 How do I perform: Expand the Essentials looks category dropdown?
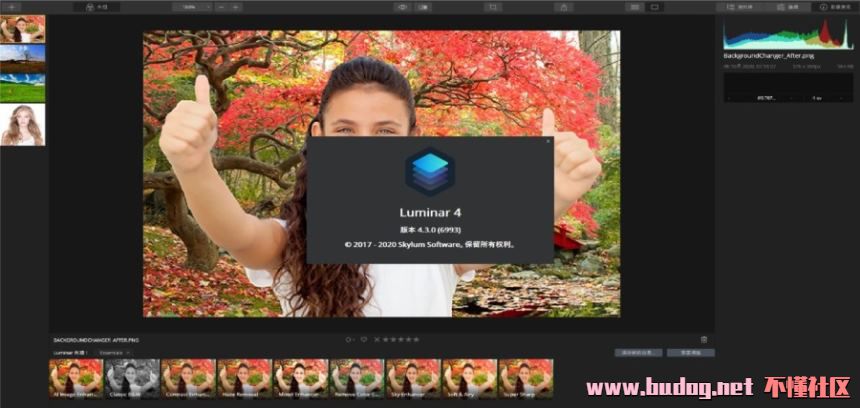coord(115,353)
